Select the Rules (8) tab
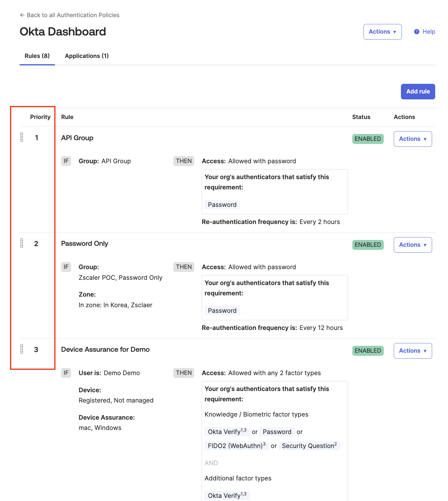 pyautogui.click(x=37, y=56)
